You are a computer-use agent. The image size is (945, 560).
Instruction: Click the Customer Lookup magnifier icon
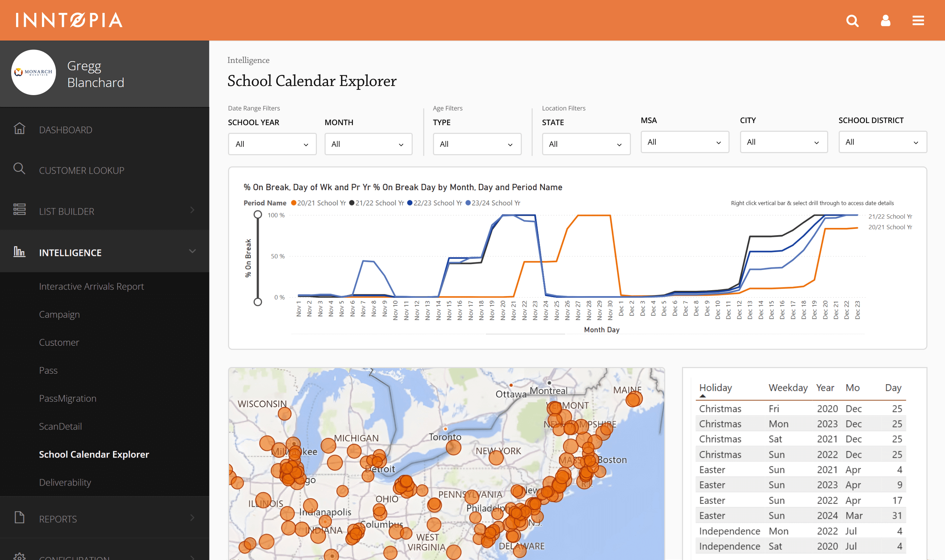pos(20,170)
